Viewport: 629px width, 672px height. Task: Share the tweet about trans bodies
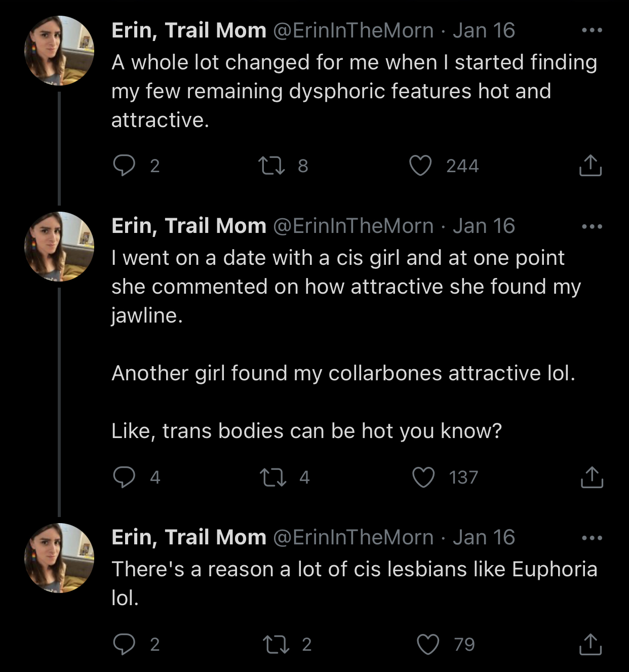[x=591, y=477]
